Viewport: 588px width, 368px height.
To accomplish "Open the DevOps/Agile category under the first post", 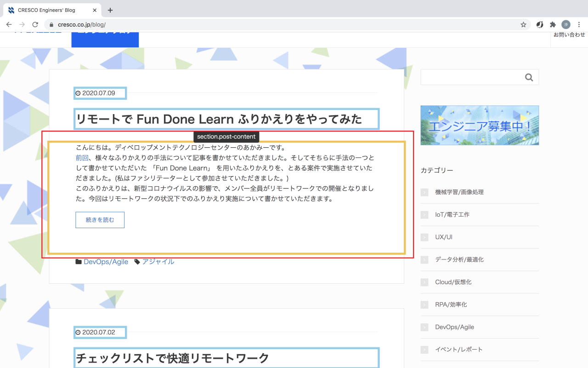I will point(106,262).
